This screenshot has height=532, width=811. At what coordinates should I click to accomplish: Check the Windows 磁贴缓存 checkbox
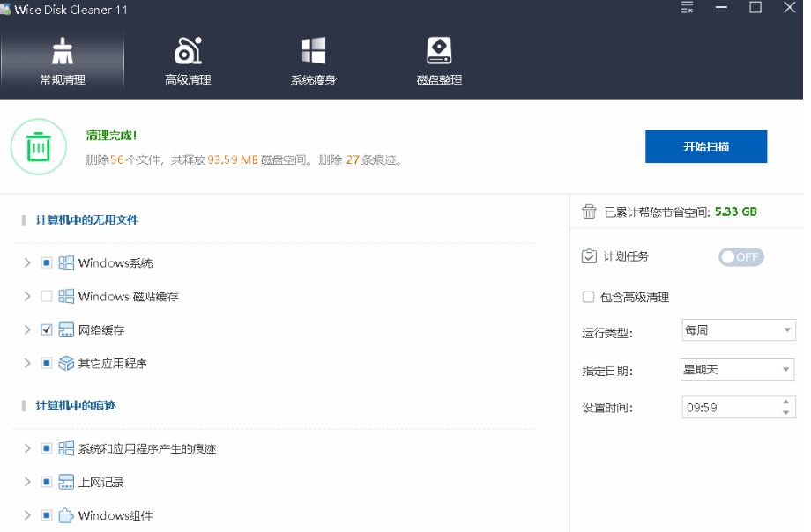47,296
